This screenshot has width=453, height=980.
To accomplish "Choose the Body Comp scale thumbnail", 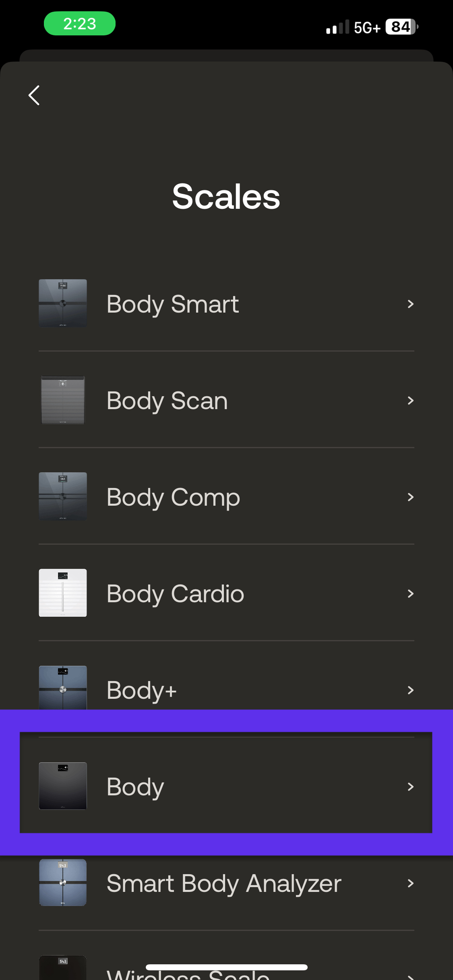I will (63, 496).
